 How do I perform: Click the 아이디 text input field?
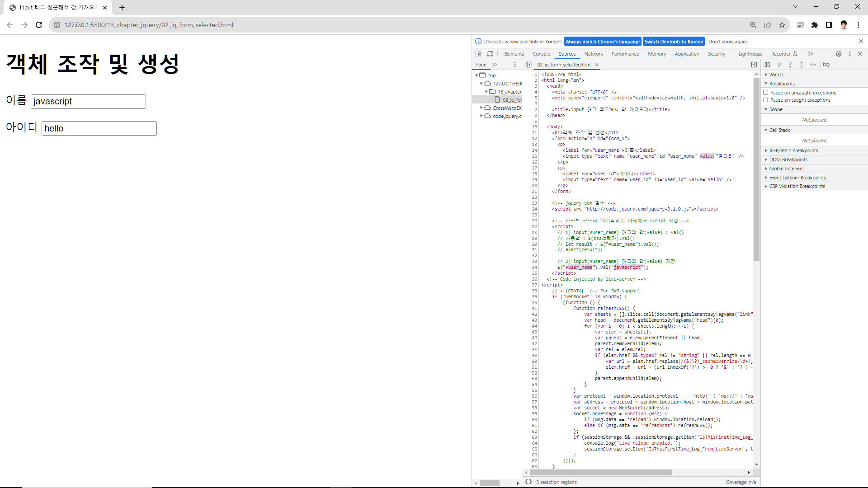coord(99,128)
